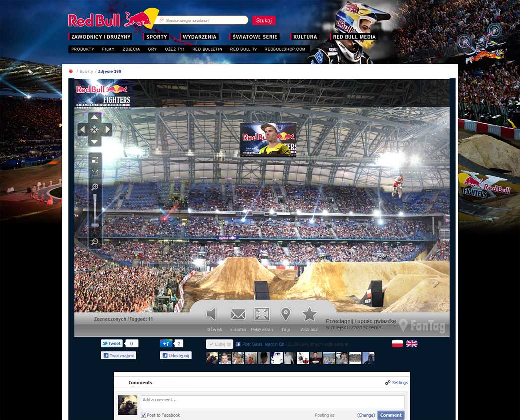
Task: Open the SPORTY menu item
Action: coord(156,37)
